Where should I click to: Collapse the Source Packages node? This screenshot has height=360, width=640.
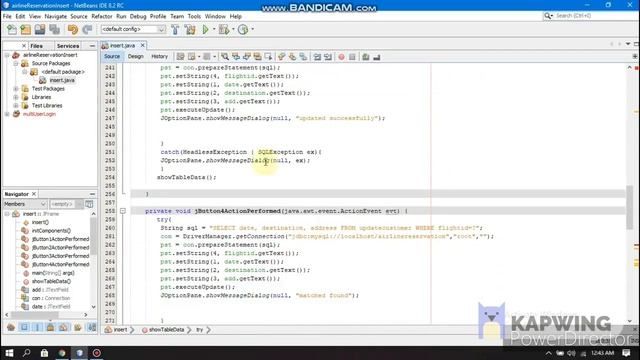pyautogui.click(x=16, y=64)
